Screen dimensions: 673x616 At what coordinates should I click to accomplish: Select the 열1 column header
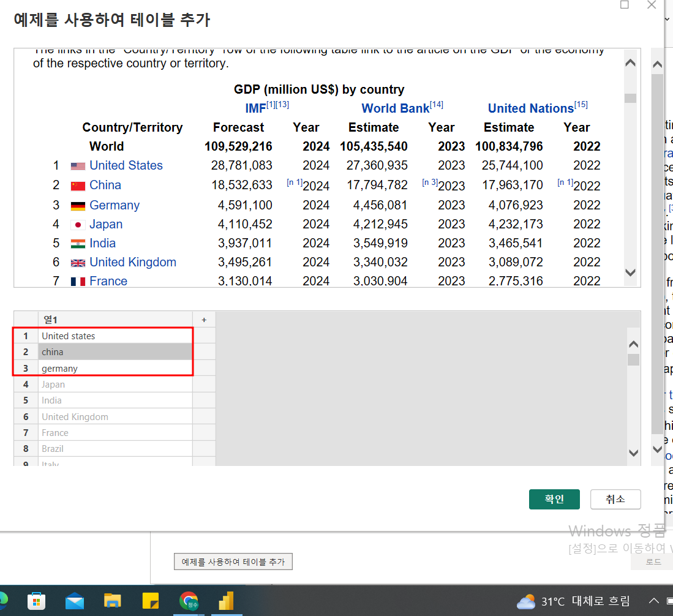pyautogui.click(x=116, y=320)
